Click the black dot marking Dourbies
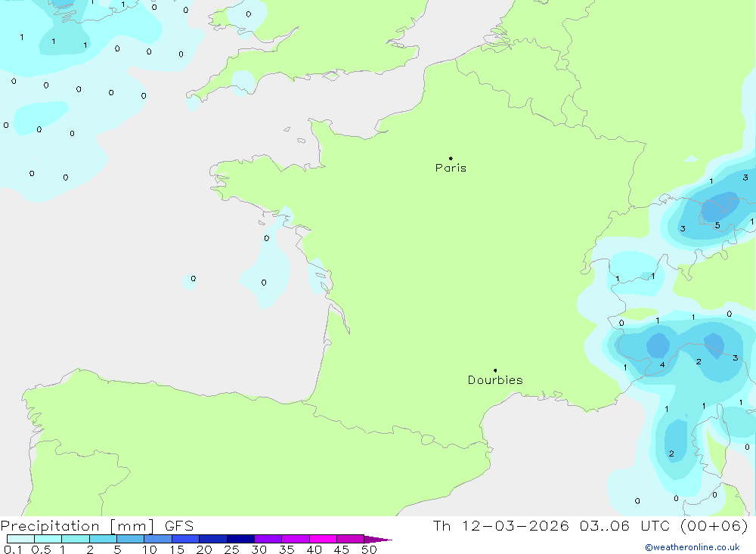Viewport: 756px width, 554px height. [x=495, y=370]
